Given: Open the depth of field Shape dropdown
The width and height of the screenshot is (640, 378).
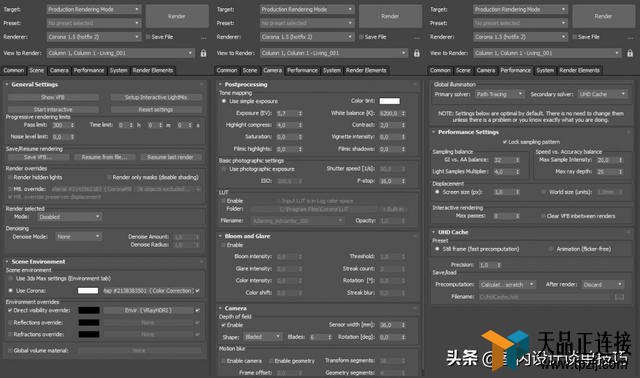Looking at the screenshot, I should [x=263, y=337].
